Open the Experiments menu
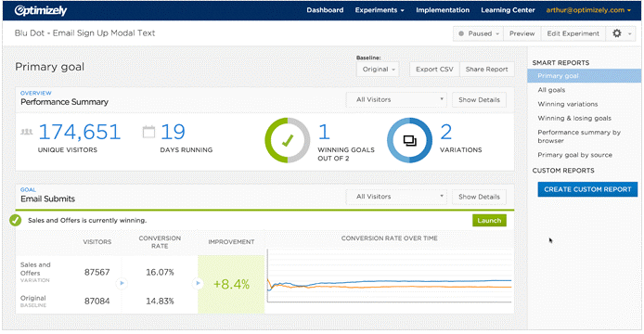 pyautogui.click(x=380, y=10)
